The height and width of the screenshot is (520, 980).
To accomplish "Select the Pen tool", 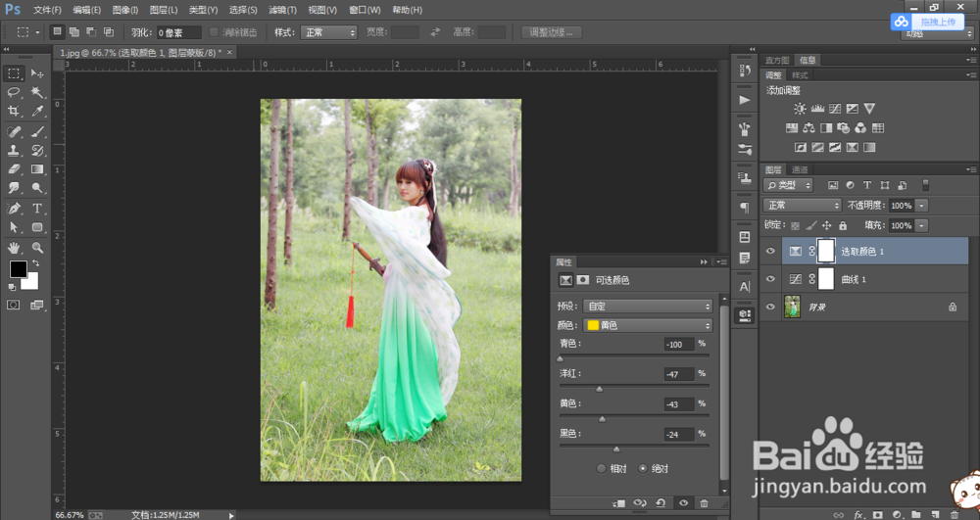I will (x=14, y=209).
